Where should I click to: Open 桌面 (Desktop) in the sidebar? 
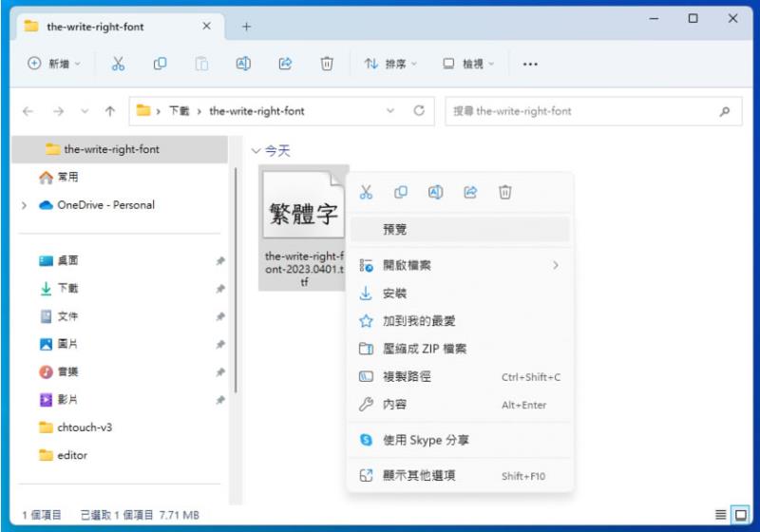[120, 260]
